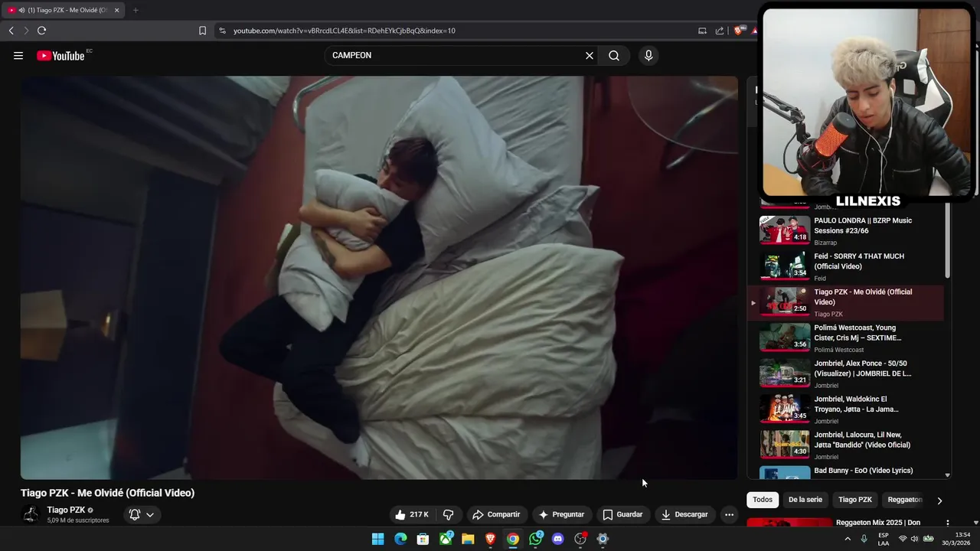Mute the tab via speaker icon
Viewport: 980px width, 551px height.
point(21,10)
